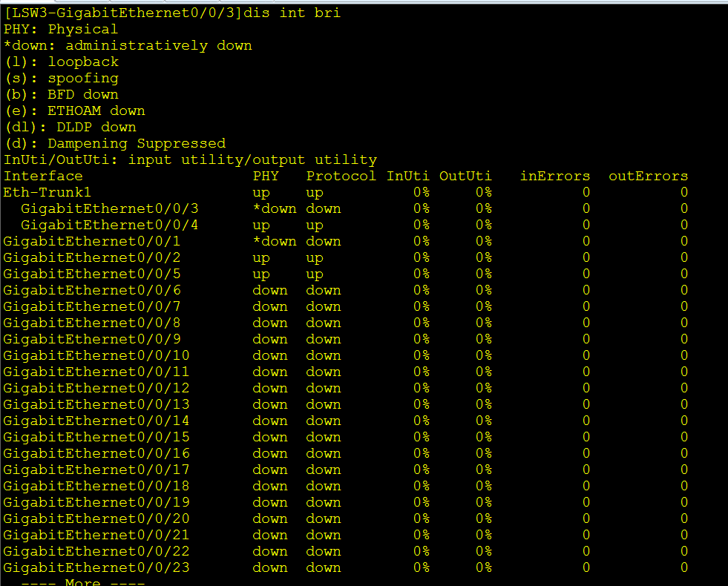Click the InUti column header

coord(407,176)
